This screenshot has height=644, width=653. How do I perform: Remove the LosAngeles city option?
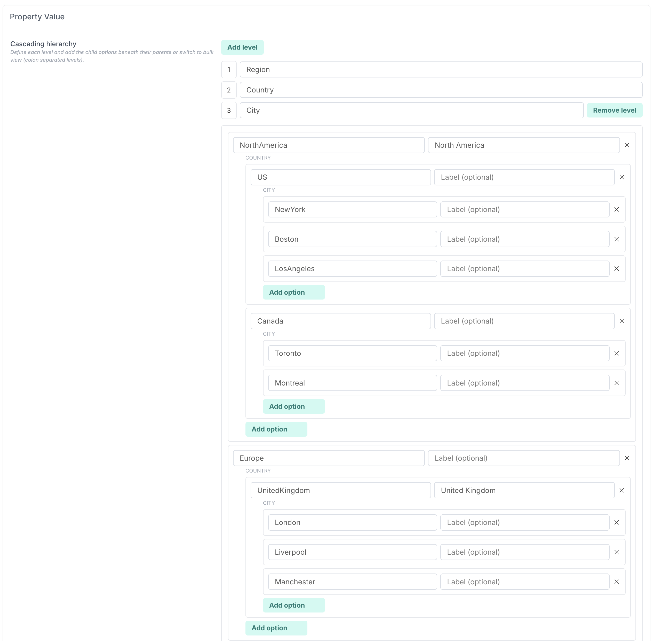(616, 269)
